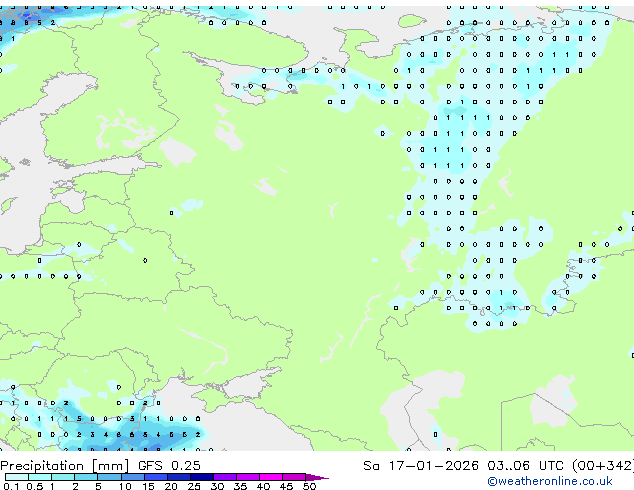Click the 1–2 mm legend swatch
Screen dimensions: 634x490
[x=63, y=477]
